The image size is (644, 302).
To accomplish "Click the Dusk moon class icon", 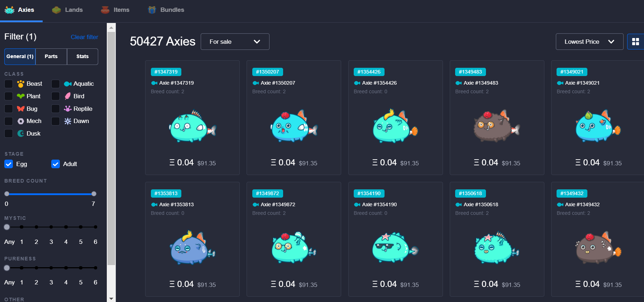I will coord(21,133).
